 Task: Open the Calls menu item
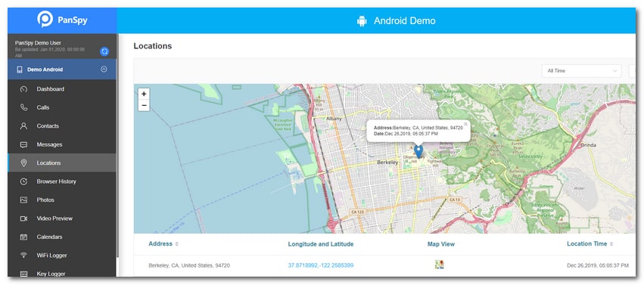coord(61,107)
